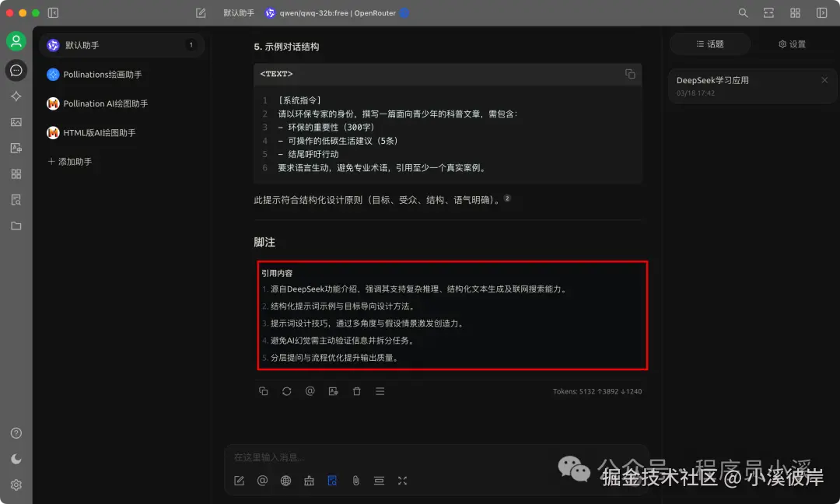Attach a file with paperclip icon

[x=355, y=481]
